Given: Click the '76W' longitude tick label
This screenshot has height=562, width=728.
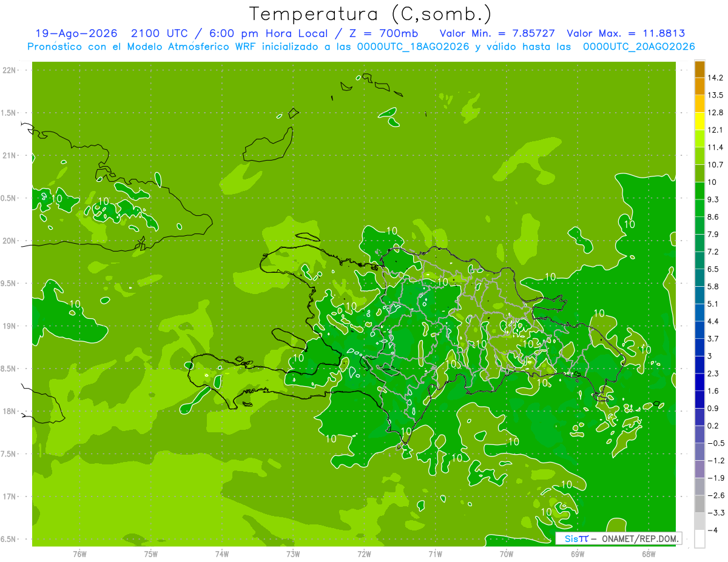Looking at the screenshot, I should 79,554.
